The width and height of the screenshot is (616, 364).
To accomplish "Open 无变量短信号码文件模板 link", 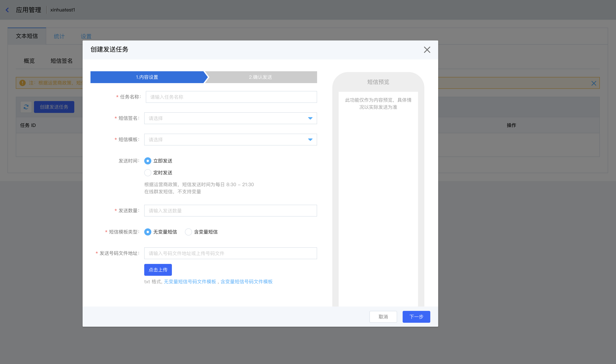I will [x=190, y=281].
